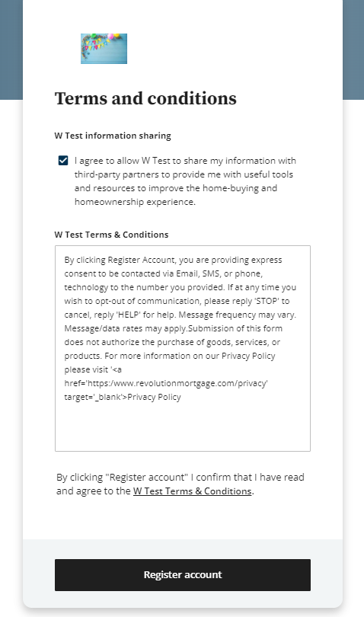The height and width of the screenshot is (617, 364).
Task: Click inside the Terms & Conditions text box
Action: pyautogui.click(x=183, y=348)
